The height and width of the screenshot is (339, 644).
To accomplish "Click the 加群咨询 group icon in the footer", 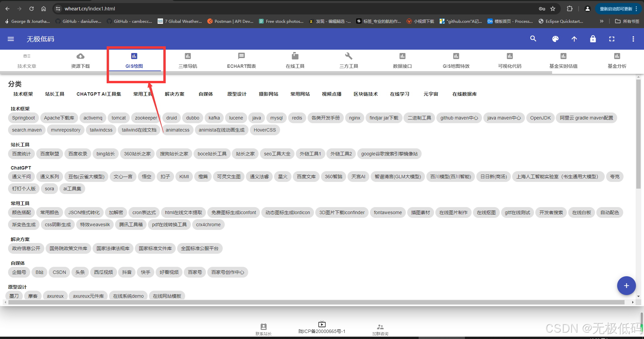I will click(380, 327).
